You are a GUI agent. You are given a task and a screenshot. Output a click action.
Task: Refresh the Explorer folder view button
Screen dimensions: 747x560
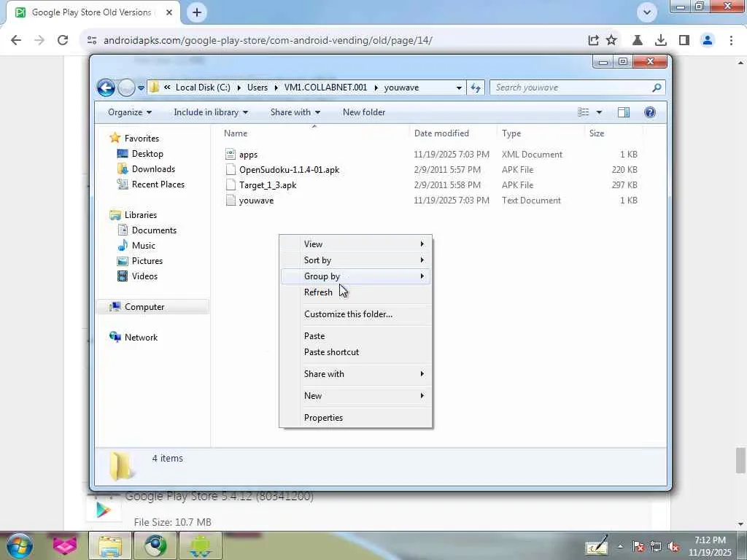click(x=476, y=87)
